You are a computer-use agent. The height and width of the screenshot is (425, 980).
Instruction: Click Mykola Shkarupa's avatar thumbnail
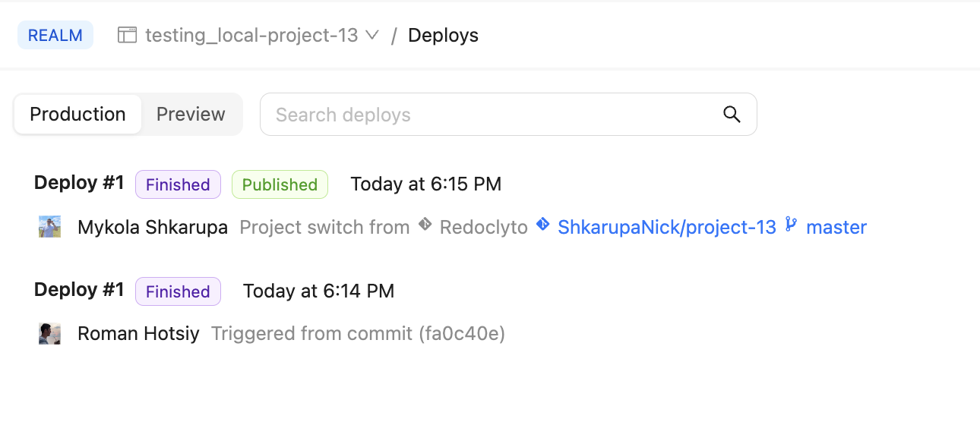50,227
